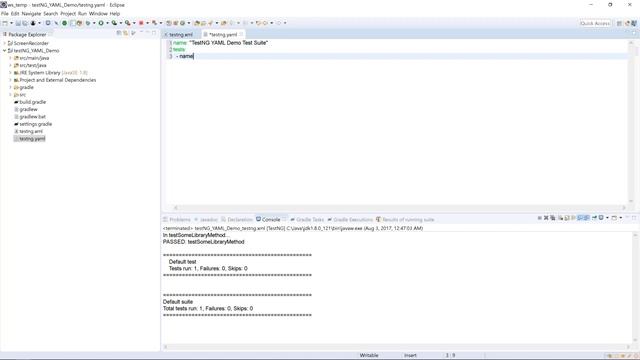Expand the src/main/java folder
This screenshot has height=360, width=640.
coord(10,58)
